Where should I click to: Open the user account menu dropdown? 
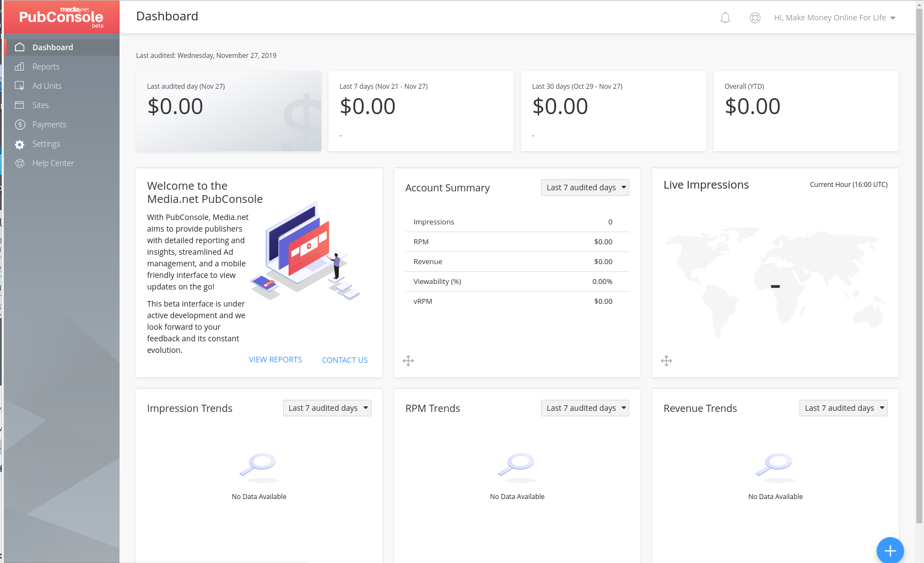(835, 18)
